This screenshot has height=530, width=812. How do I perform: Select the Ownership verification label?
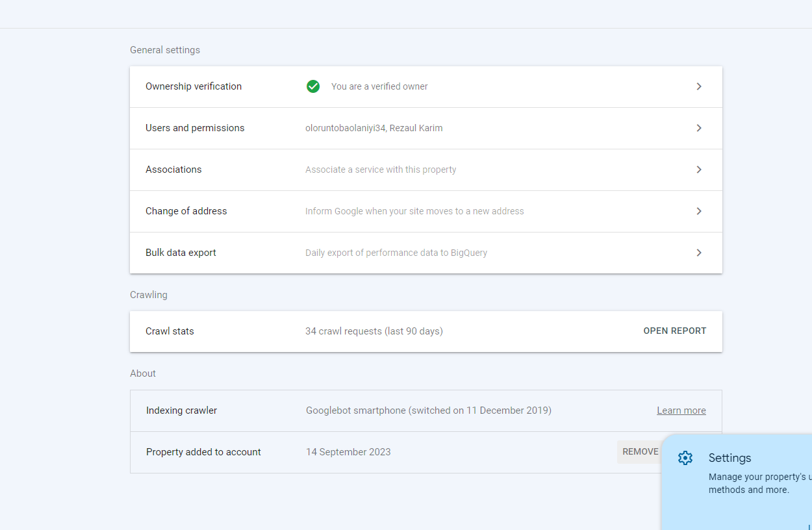(194, 86)
